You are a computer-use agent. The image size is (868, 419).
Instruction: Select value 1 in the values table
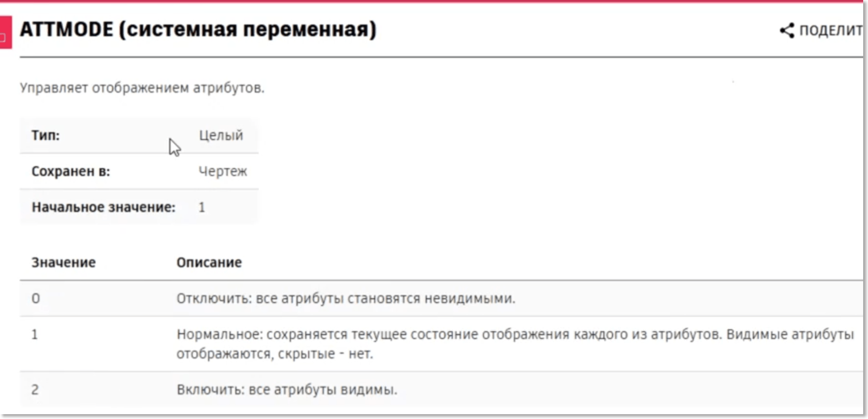tap(35, 334)
